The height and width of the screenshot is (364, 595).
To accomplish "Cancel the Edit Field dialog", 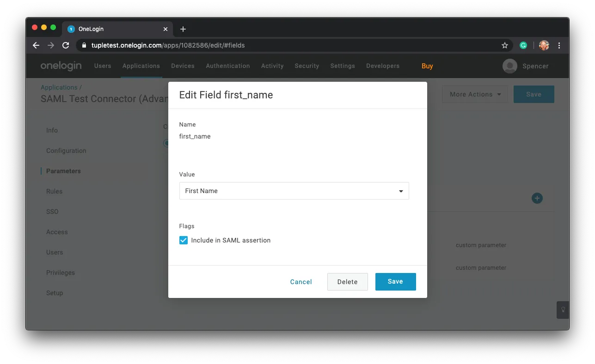I will tap(301, 282).
